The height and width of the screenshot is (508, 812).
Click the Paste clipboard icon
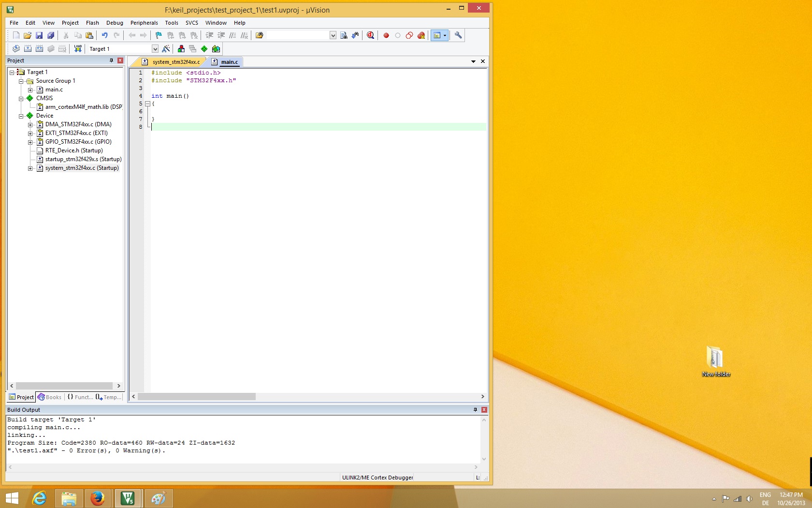[89, 35]
